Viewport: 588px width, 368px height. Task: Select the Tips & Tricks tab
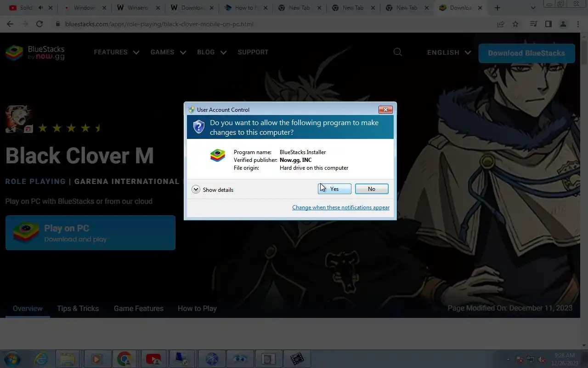coord(78,309)
